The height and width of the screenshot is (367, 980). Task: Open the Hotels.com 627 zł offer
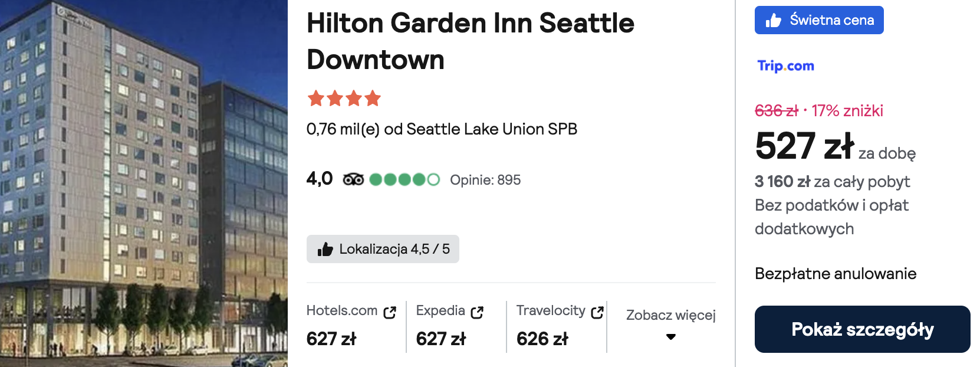coord(331,339)
